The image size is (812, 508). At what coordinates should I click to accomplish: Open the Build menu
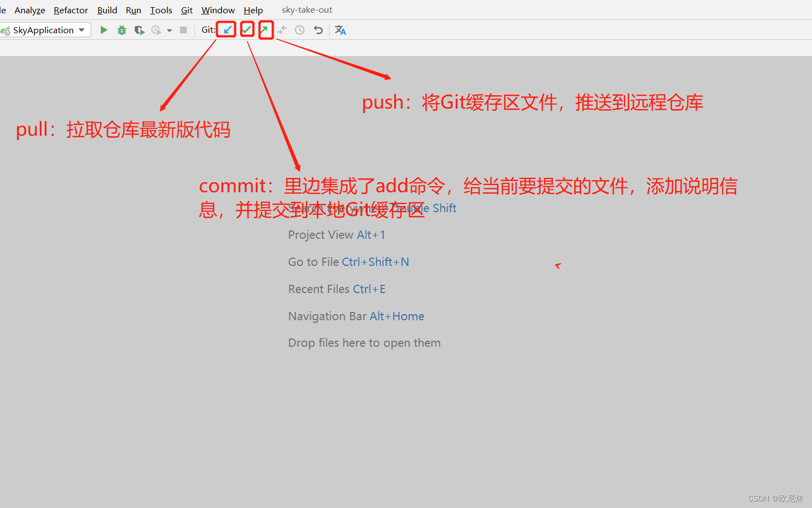point(107,10)
